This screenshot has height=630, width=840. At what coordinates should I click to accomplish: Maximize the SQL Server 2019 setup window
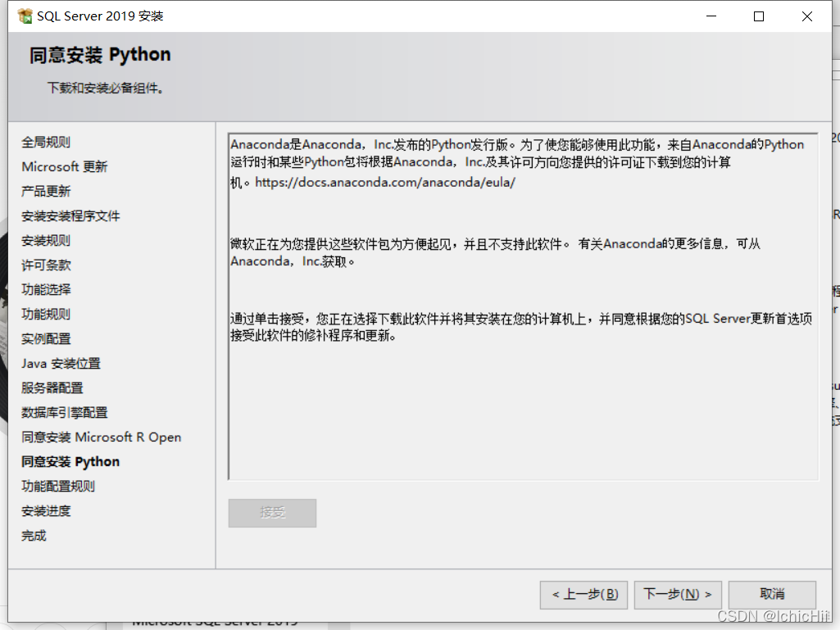click(759, 16)
